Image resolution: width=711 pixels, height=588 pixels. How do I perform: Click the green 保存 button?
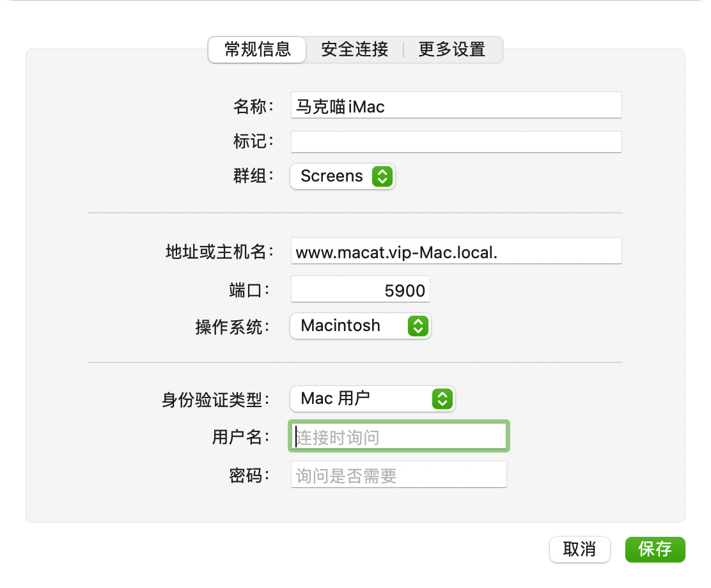coord(655,549)
